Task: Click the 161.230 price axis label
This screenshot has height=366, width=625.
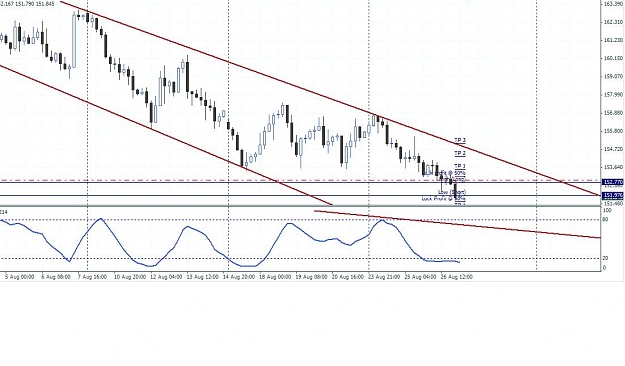Action: click(x=613, y=40)
